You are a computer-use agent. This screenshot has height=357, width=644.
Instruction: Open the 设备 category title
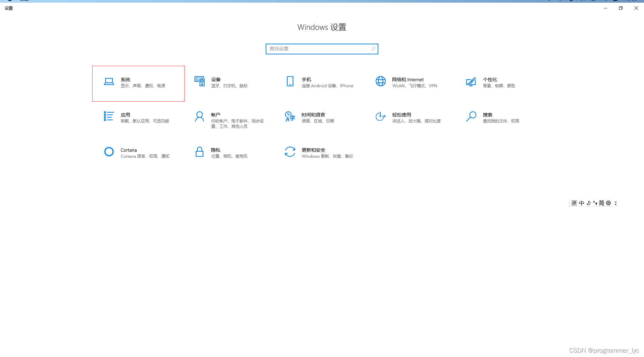point(216,80)
